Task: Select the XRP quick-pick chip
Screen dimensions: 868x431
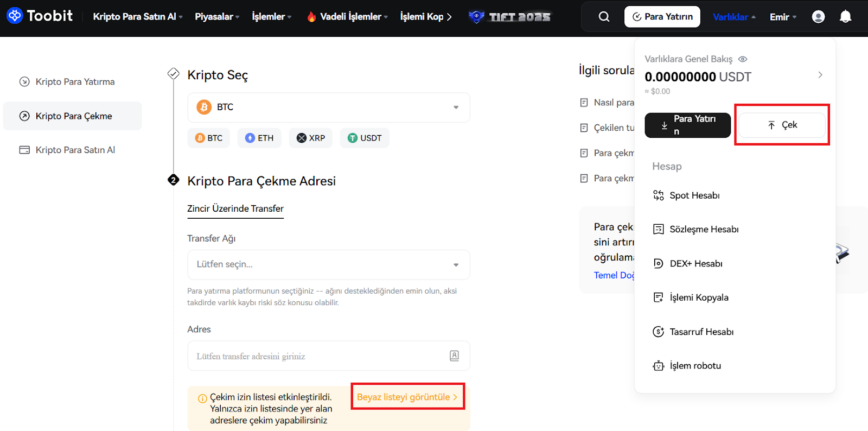Action: 311,138
